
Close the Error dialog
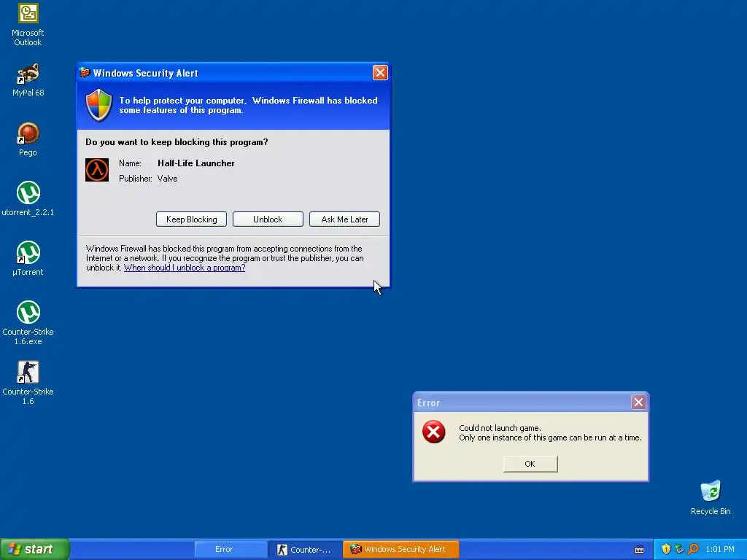point(638,402)
